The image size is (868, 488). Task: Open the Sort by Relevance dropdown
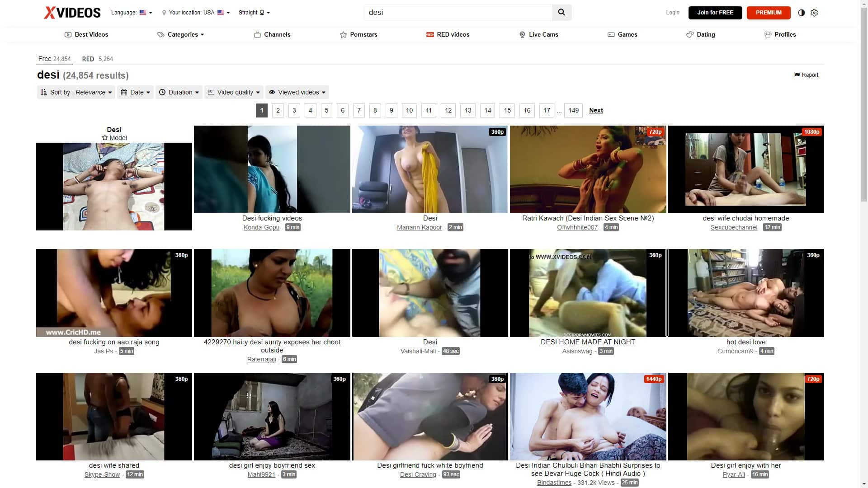pyautogui.click(x=75, y=92)
